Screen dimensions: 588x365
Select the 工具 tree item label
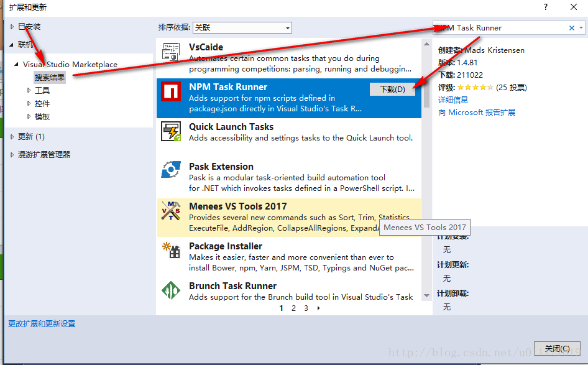(x=42, y=90)
